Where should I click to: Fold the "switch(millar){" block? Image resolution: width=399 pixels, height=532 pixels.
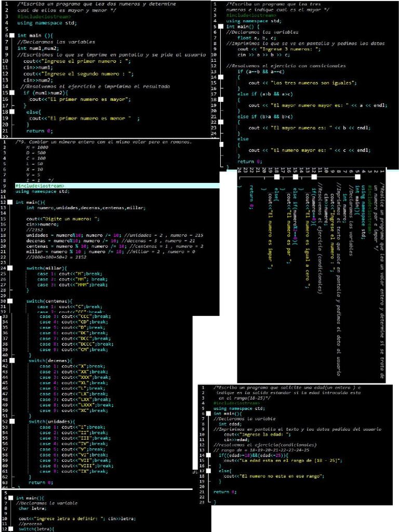point(10,268)
